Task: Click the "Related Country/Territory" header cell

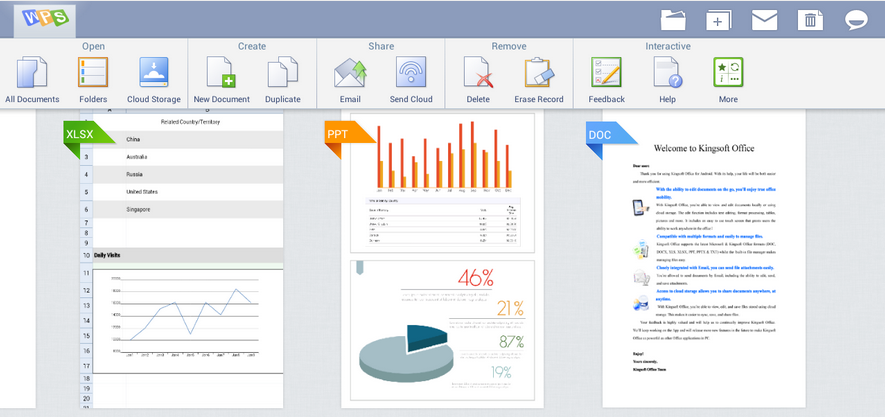Action: (190, 121)
